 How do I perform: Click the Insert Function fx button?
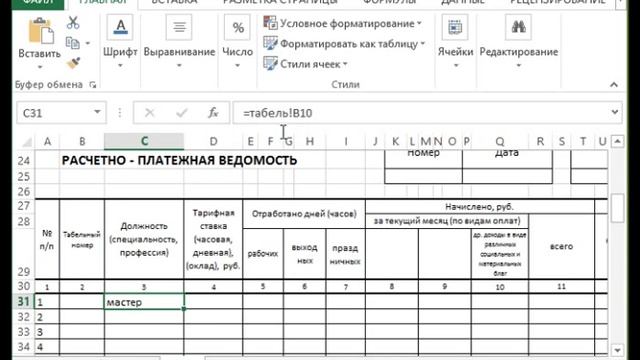pos(213,113)
